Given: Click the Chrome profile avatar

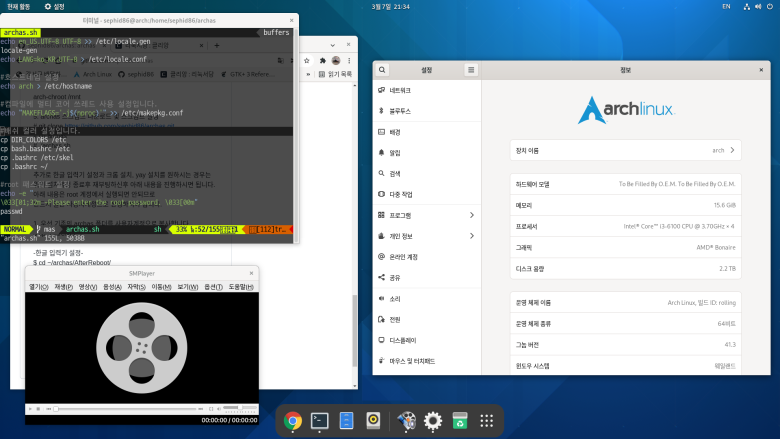Looking at the screenshot, I should (x=336, y=60).
